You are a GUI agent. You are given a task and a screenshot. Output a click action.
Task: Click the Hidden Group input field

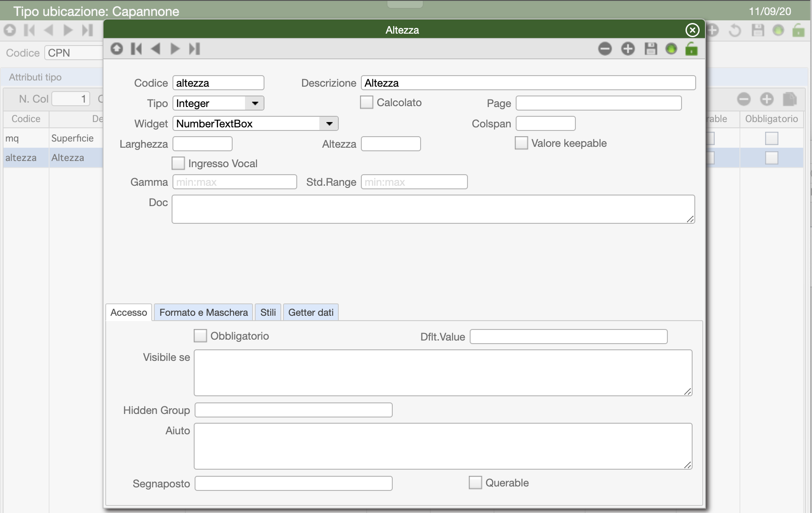294,410
